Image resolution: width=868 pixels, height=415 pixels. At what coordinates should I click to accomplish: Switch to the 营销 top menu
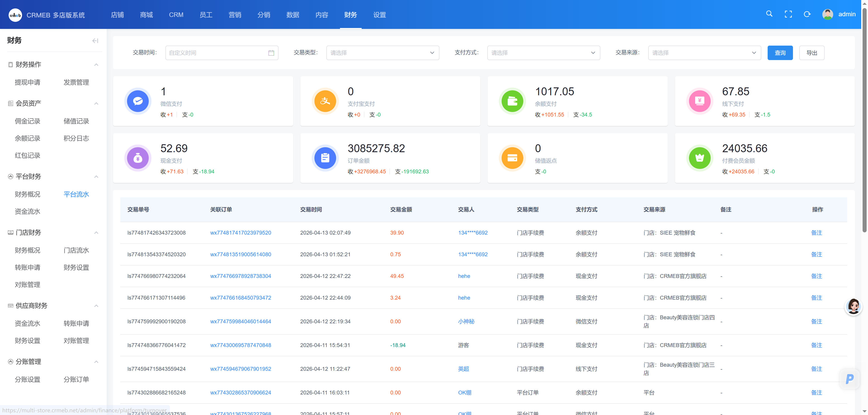click(x=235, y=15)
